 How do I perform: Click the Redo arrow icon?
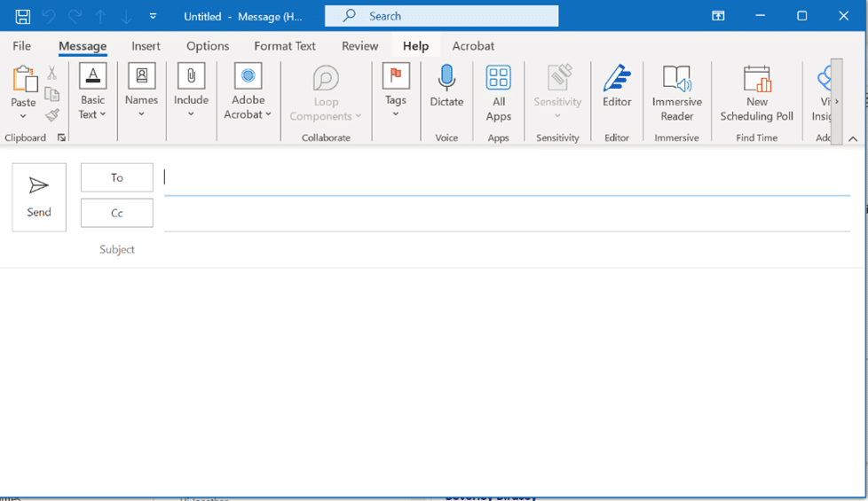(75, 17)
